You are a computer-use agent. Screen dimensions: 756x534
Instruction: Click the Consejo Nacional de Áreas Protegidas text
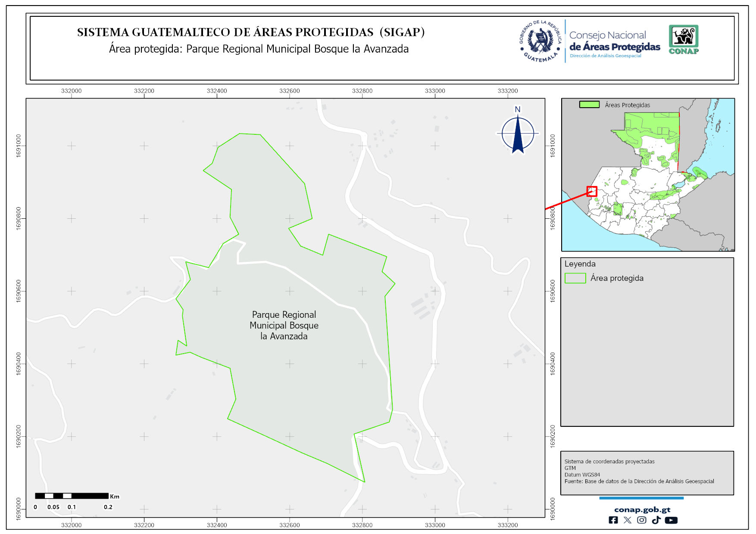coord(614,42)
